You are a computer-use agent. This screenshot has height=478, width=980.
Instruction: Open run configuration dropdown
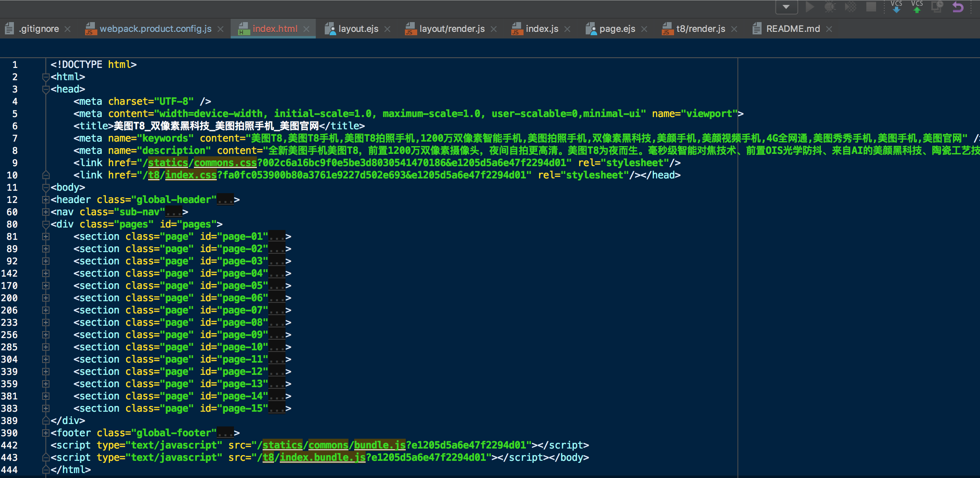pyautogui.click(x=786, y=7)
